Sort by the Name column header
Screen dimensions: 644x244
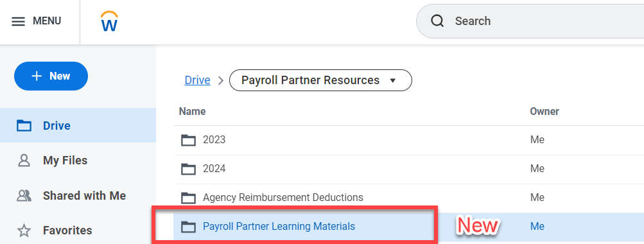(192, 111)
